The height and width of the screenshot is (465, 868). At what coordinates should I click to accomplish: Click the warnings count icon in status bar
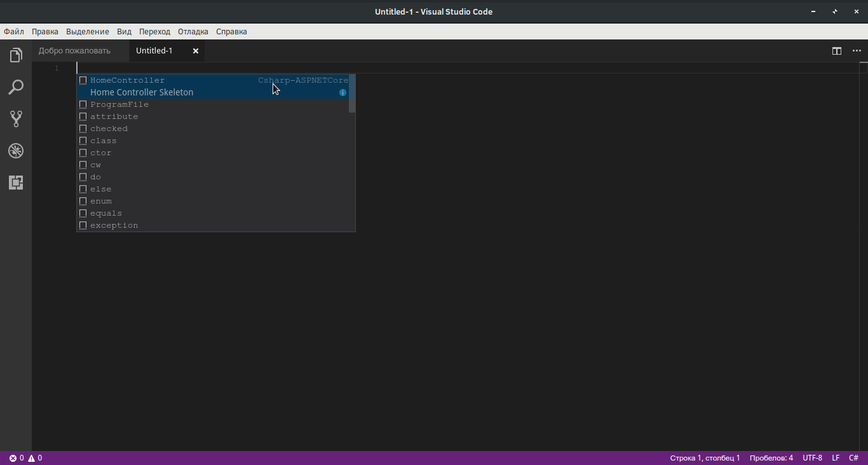click(35, 458)
